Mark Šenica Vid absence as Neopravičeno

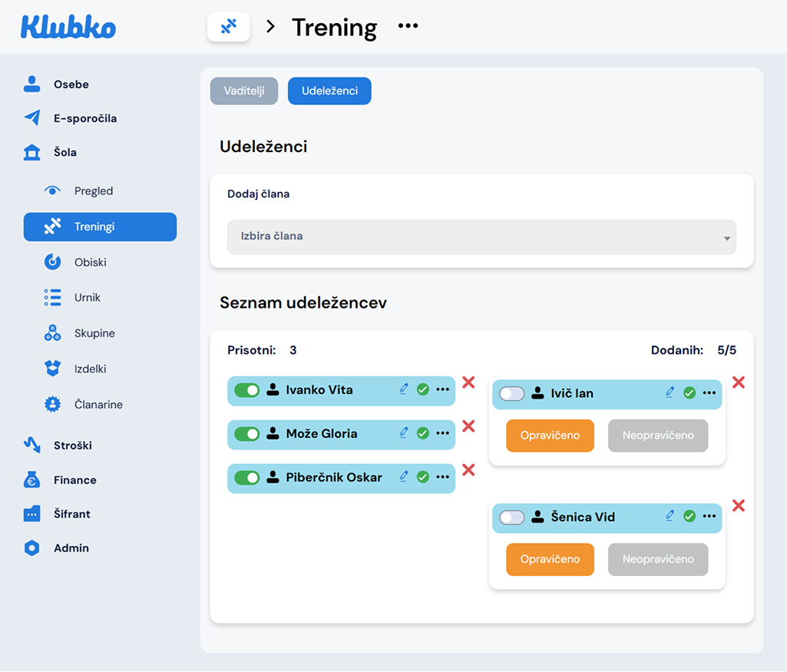click(x=658, y=559)
